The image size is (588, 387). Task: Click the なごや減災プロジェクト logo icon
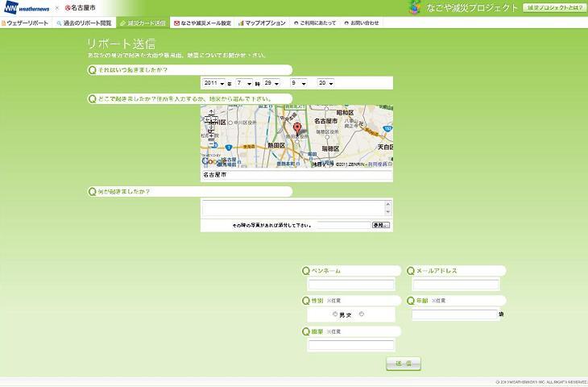(415, 7)
